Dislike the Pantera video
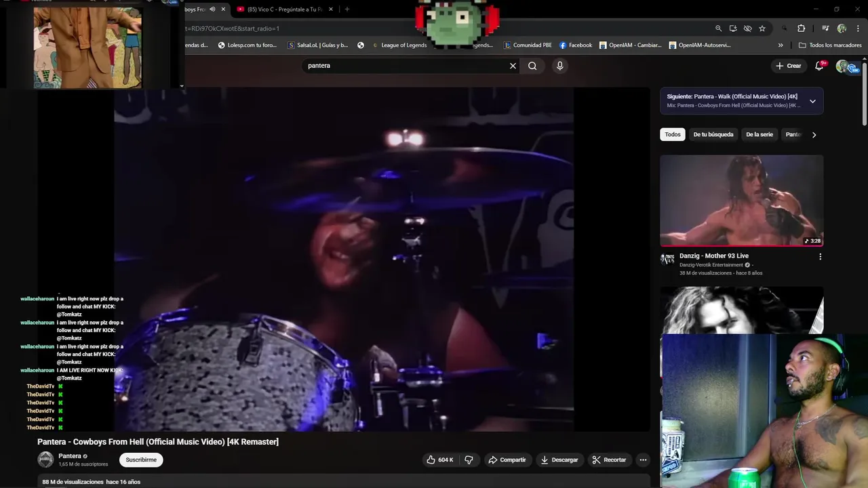The image size is (868, 488). point(469,460)
